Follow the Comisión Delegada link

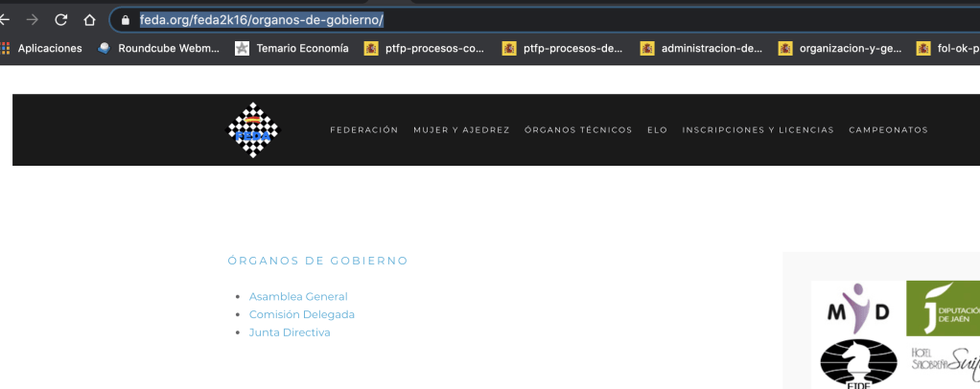point(301,314)
